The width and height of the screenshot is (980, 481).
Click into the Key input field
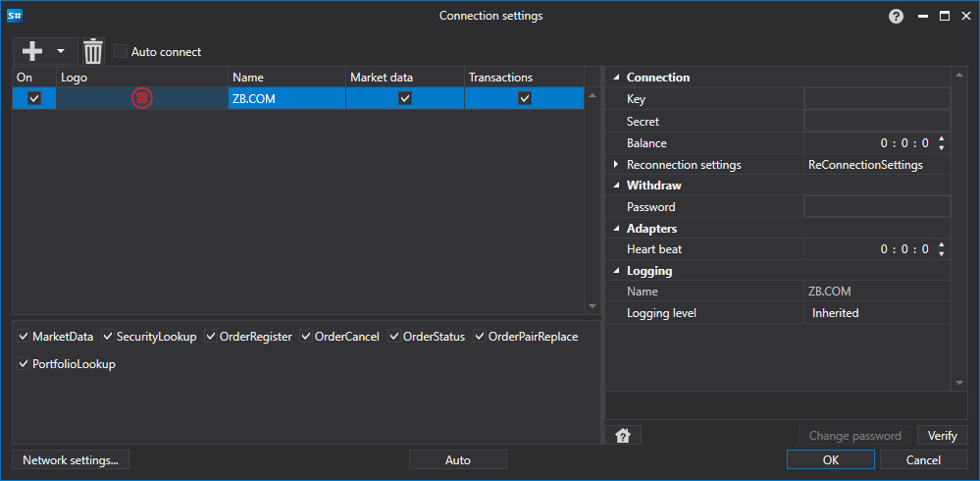[x=877, y=99]
